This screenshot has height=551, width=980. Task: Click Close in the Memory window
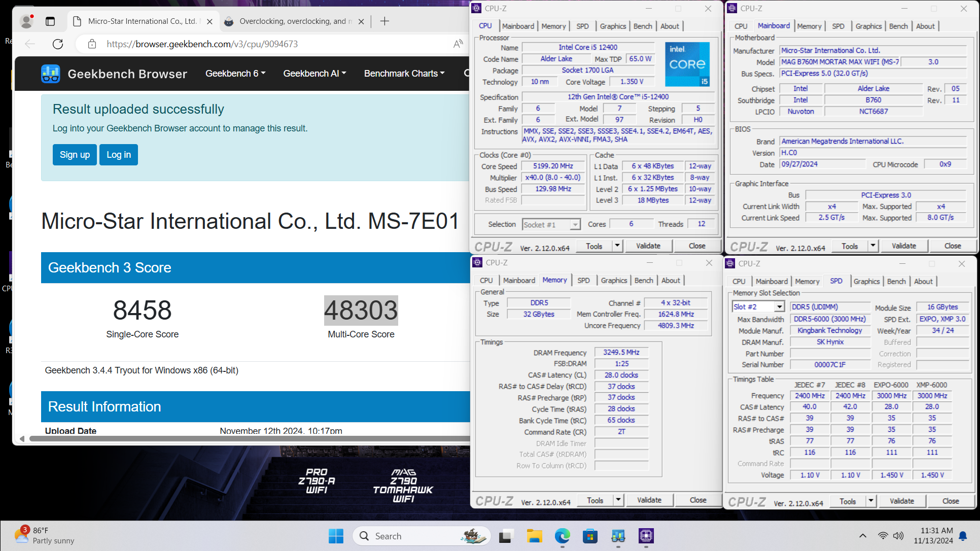[x=698, y=500]
